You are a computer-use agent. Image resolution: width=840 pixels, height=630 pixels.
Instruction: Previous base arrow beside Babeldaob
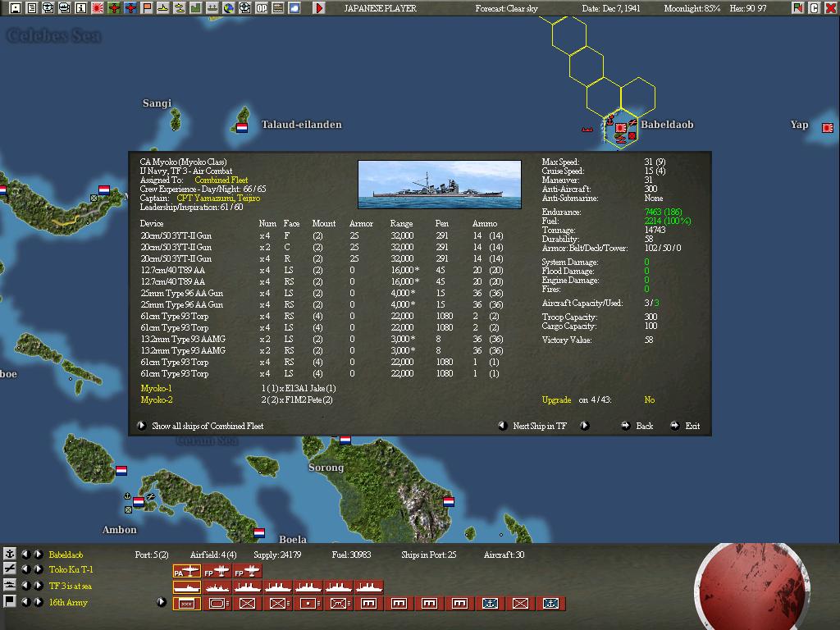[x=25, y=554]
